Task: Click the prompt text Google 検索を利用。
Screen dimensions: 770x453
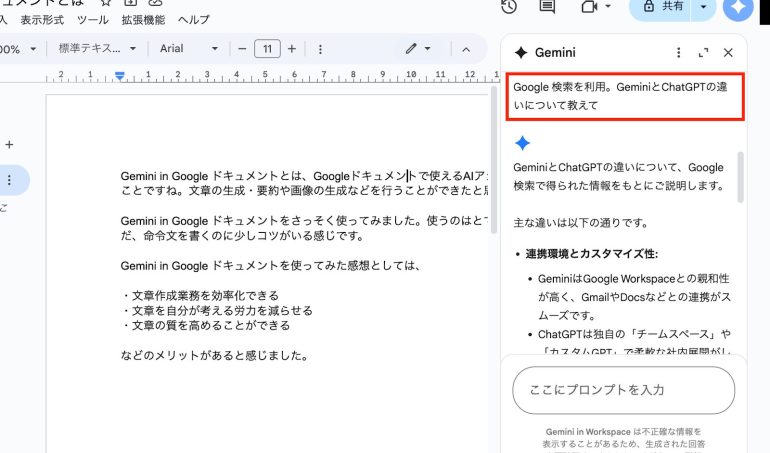Action: tap(562, 87)
